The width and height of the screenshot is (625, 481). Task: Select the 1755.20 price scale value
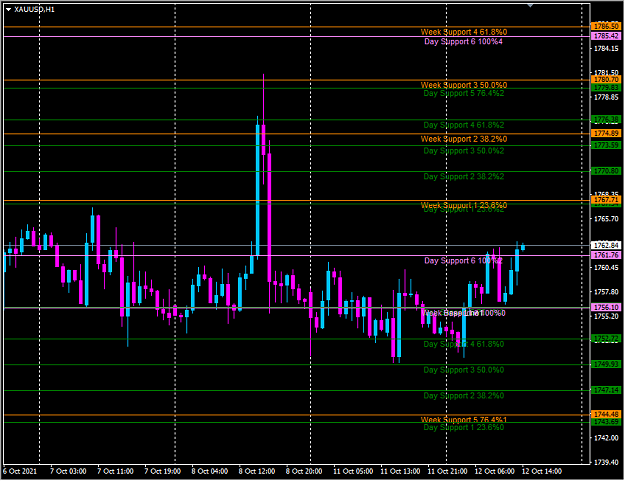pos(606,316)
